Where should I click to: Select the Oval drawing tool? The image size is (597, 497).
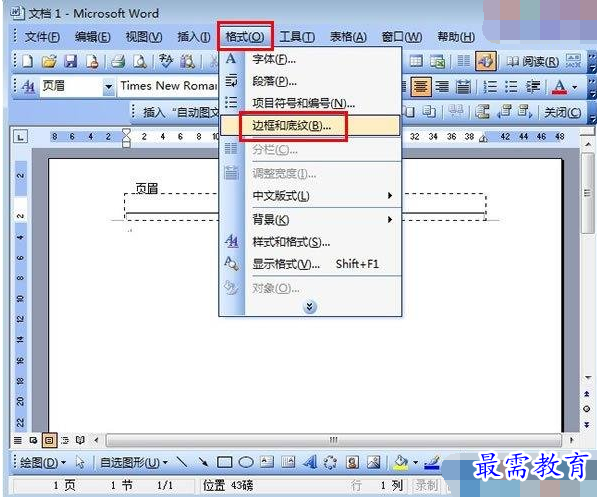246,463
